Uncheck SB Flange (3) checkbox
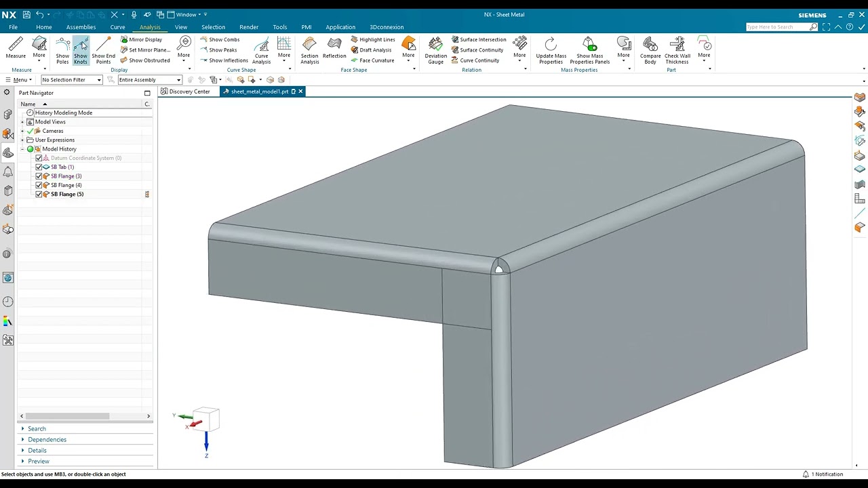868x488 pixels. point(39,176)
